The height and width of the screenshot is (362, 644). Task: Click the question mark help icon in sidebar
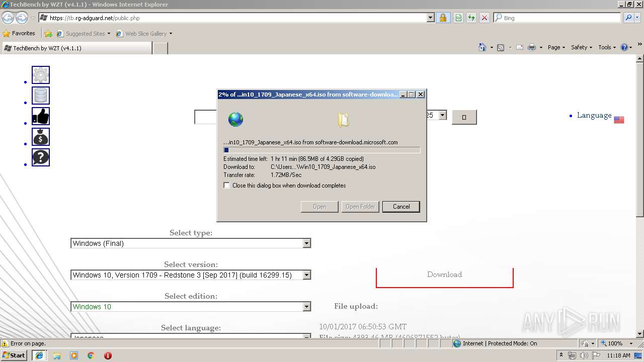click(x=41, y=157)
